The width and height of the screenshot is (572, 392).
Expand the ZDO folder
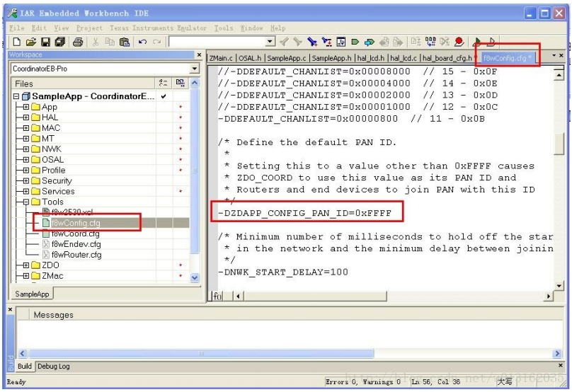coord(26,265)
